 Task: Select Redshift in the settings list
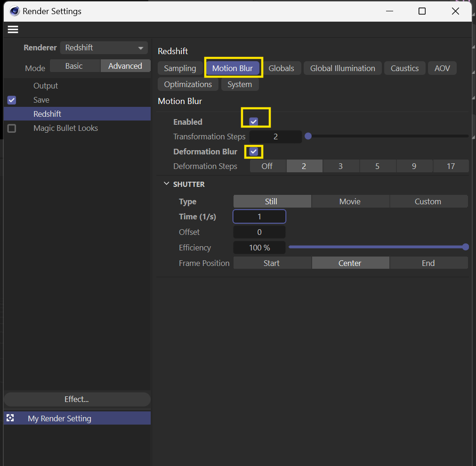tap(77, 114)
